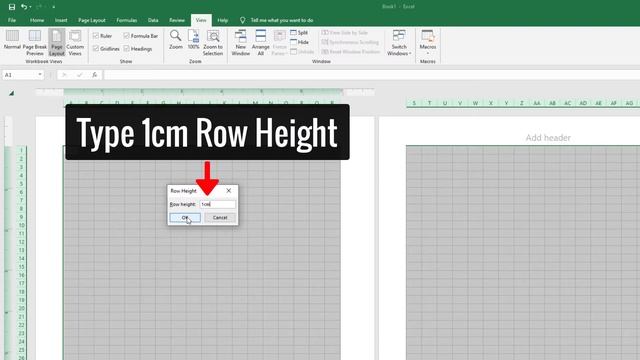Image resolution: width=640 pixels, height=360 pixels.
Task: Select Page Layout view button
Action: coord(57,42)
